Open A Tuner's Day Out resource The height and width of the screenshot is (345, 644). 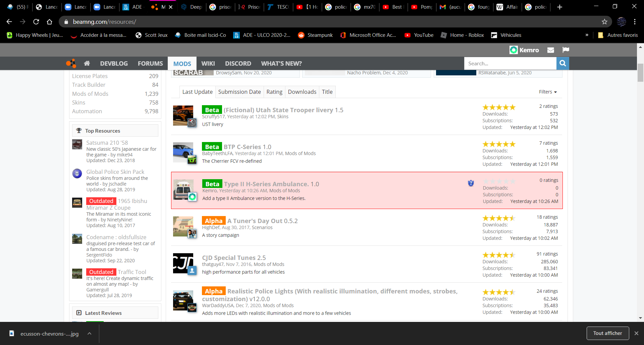[x=255, y=221]
